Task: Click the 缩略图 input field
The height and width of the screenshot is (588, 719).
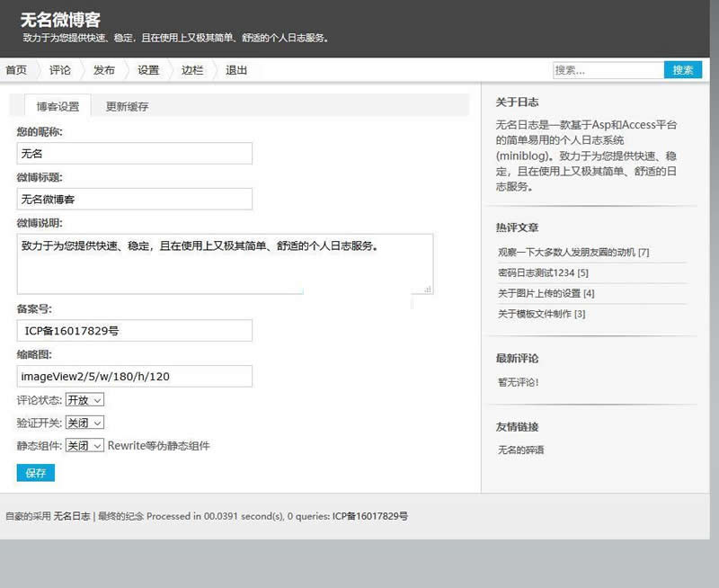Action: point(135,376)
